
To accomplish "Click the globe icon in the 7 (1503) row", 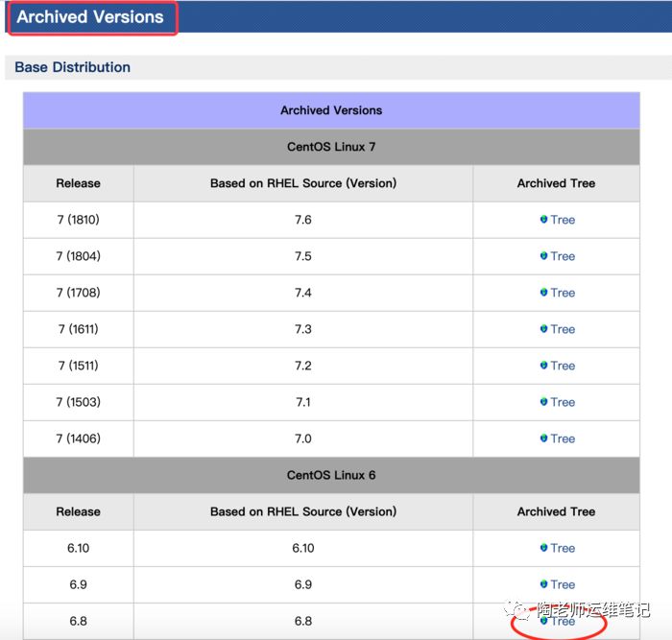I will point(543,402).
